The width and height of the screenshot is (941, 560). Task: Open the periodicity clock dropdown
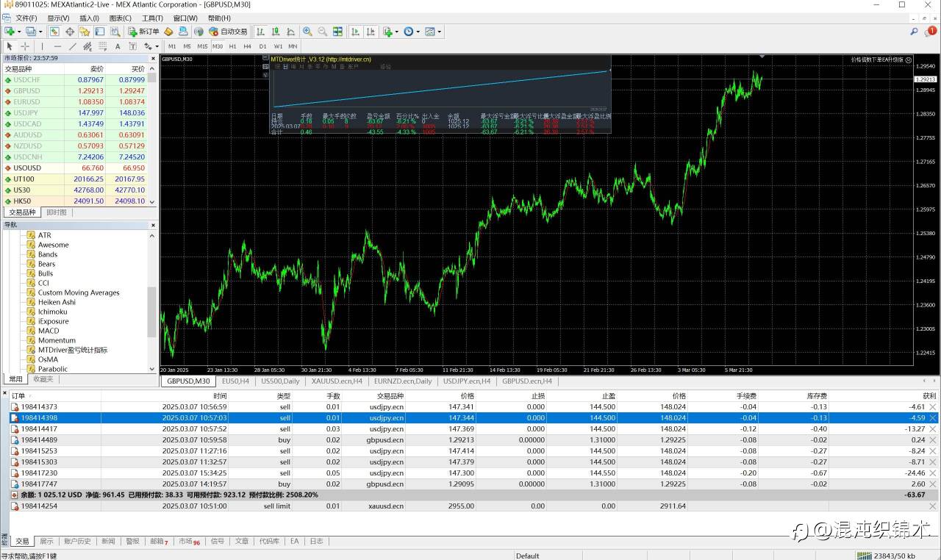(418, 32)
